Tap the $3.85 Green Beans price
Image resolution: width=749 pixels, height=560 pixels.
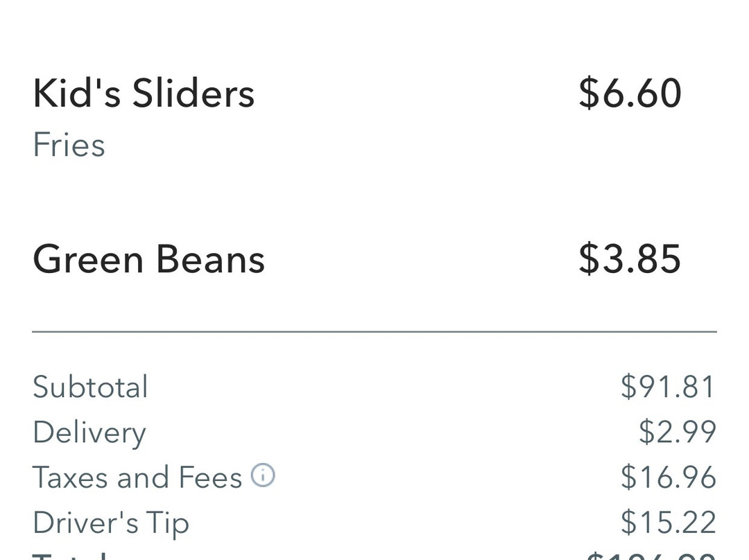(630, 259)
